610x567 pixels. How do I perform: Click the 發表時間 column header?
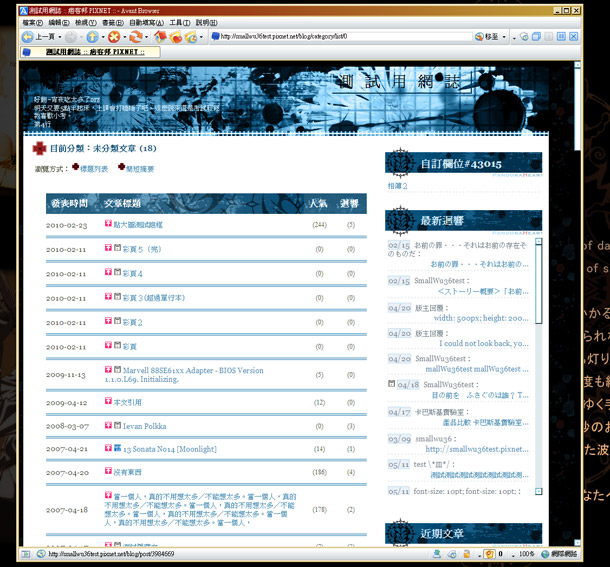coord(69,203)
